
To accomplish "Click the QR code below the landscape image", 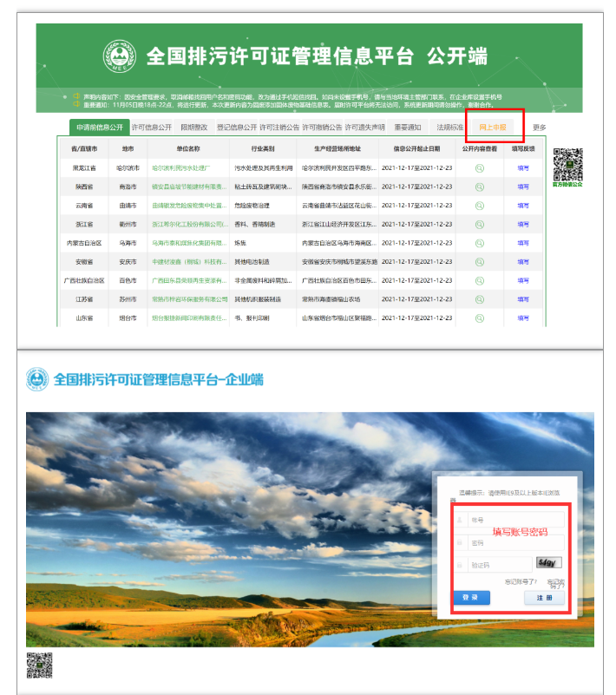I will pos(39,665).
